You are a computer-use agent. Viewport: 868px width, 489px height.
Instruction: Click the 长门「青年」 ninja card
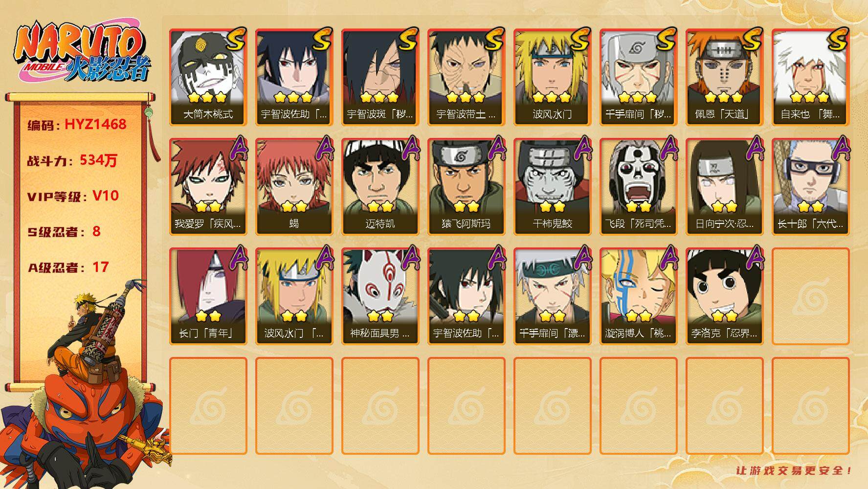coord(208,296)
